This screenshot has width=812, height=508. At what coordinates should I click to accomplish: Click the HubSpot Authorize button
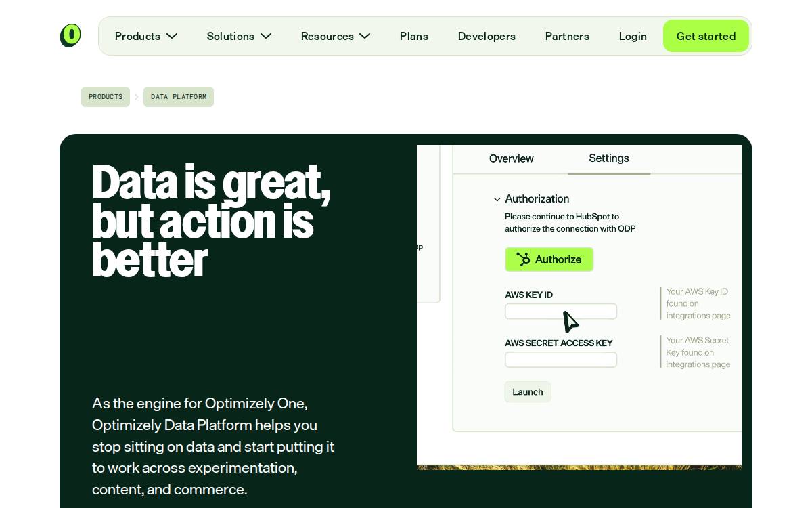[549, 259]
